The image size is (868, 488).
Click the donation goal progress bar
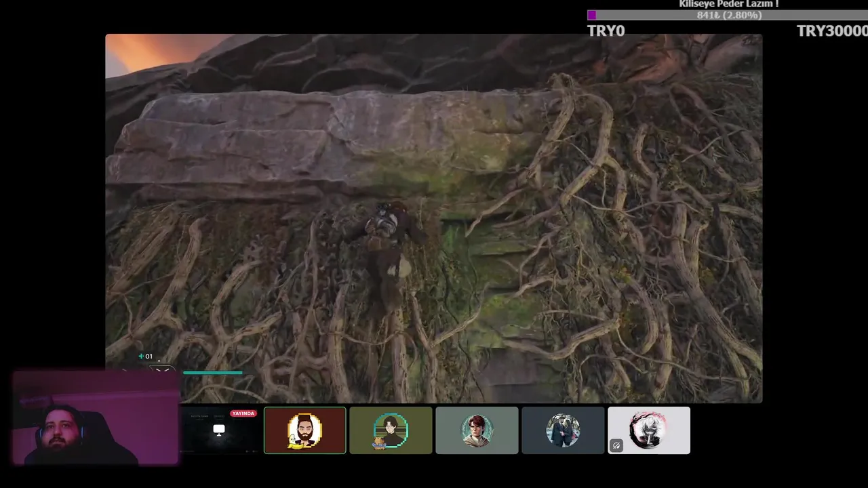click(x=728, y=15)
